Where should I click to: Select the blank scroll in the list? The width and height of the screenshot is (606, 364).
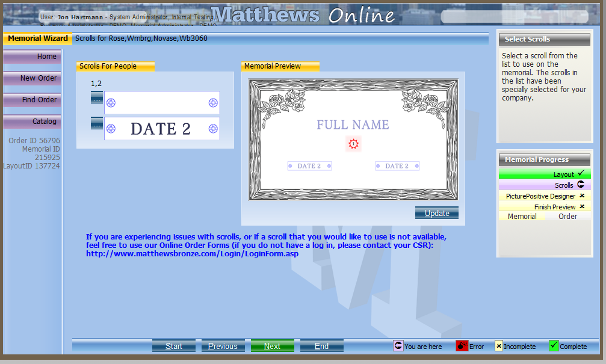[x=162, y=103]
